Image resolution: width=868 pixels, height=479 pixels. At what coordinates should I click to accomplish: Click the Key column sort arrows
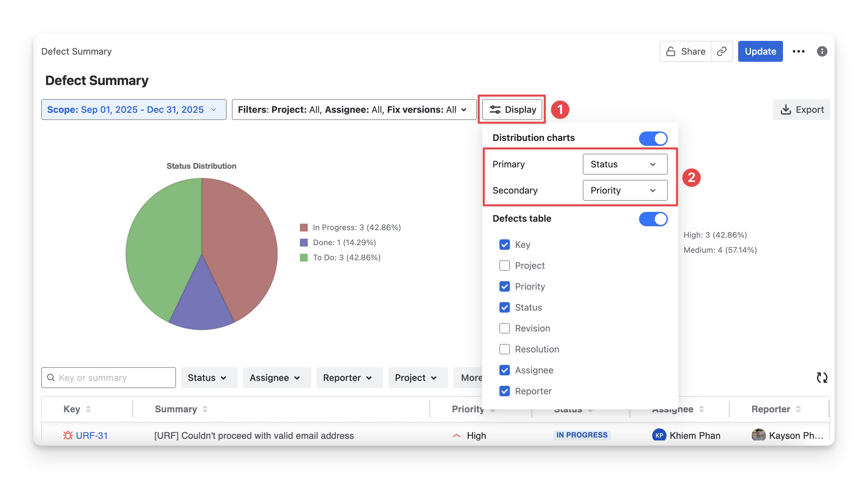click(88, 409)
